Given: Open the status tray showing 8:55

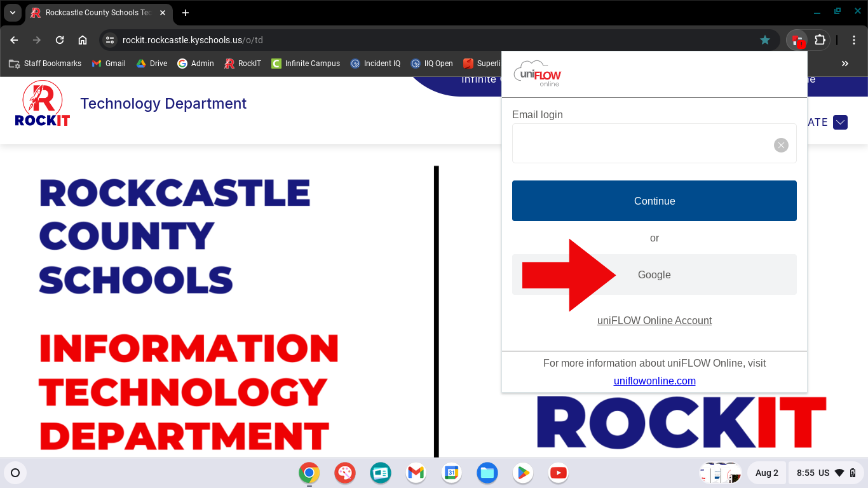Looking at the screenshot, I should point(826,473).
